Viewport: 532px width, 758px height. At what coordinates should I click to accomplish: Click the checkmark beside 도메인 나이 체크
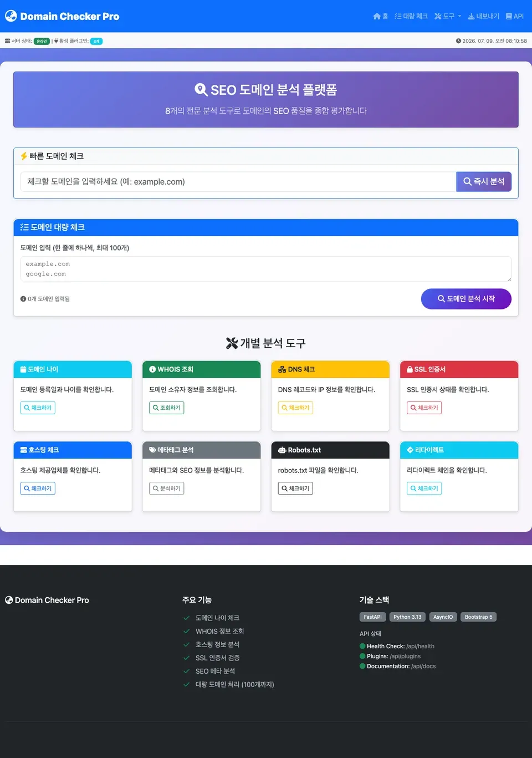click(x=187, y=618)
